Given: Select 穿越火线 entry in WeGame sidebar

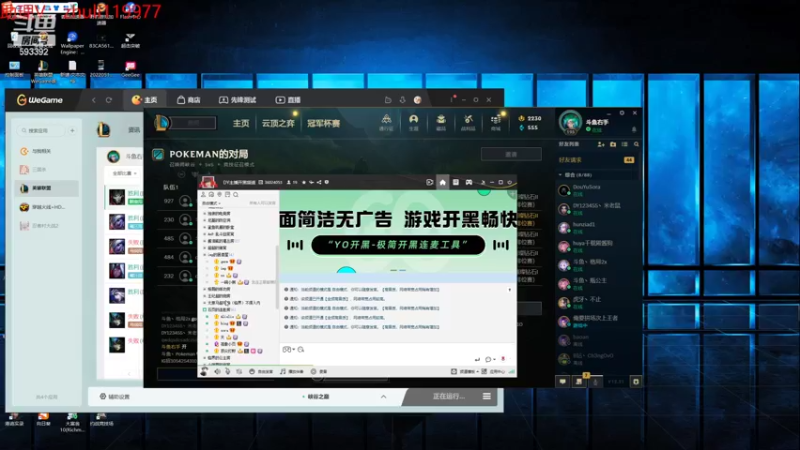Looking at the screenshot, I should click(x=47, y=207).
